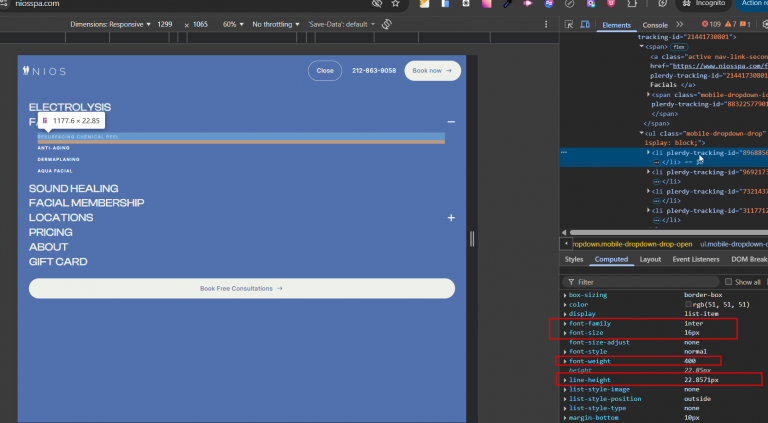
Task: Collapse the Facials submenu minus icon
Action: point(451,121)
